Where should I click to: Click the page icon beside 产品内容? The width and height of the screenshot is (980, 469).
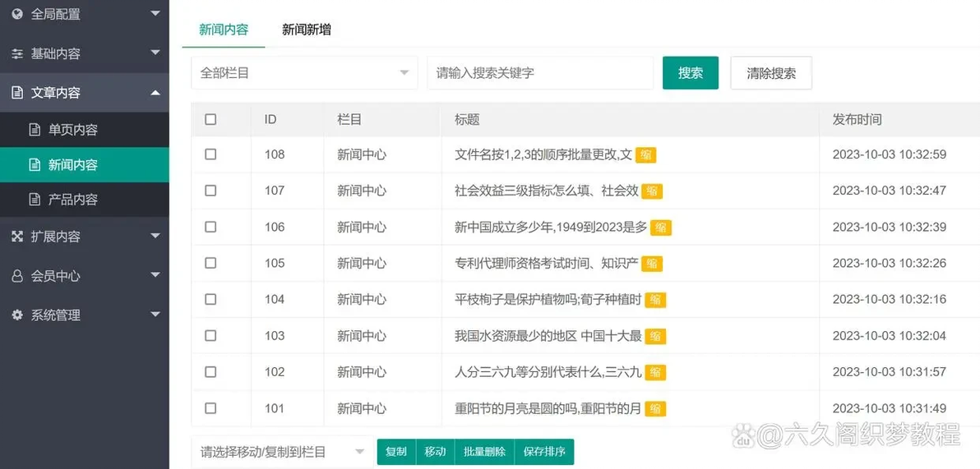35,200
